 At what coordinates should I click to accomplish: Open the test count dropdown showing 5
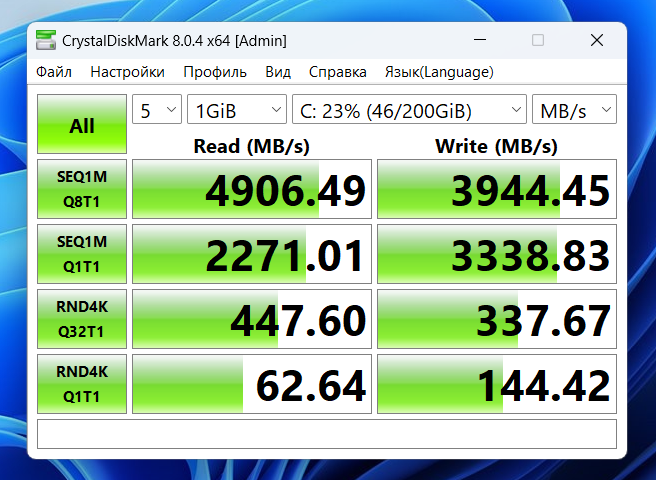[x=157, y=109]
